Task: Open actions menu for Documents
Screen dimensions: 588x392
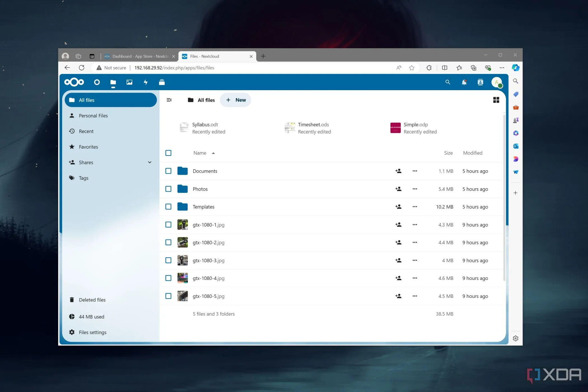Action: pos(415,171)
